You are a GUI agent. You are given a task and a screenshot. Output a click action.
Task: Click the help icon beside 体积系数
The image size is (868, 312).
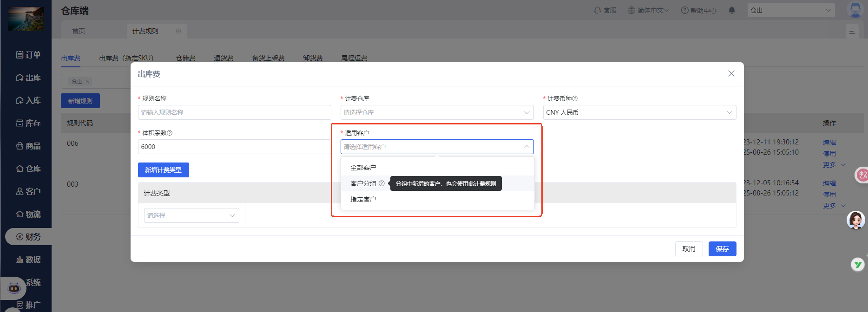[x=170, y=133]
